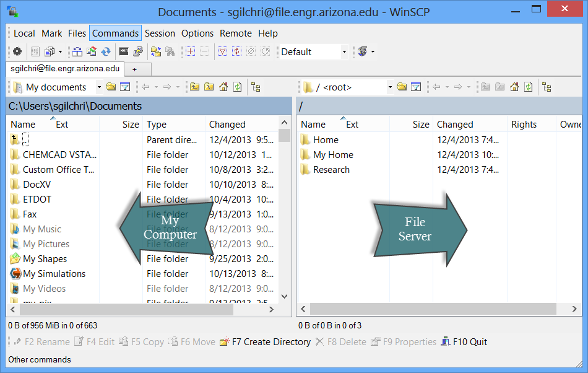Viewport: 588px width, 373px height.
Task: Click the blue Keep Remote Directory Up To Date arrows
Action: pyautogui.click(x=106, y=51)
